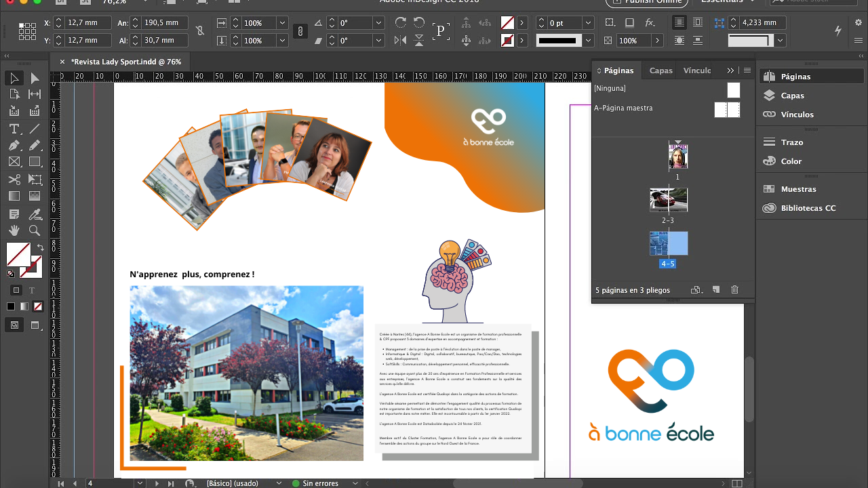Screen dimensions: 868x488
Task: Expand fill color arrow in control bar
Action: click(522, 23)
